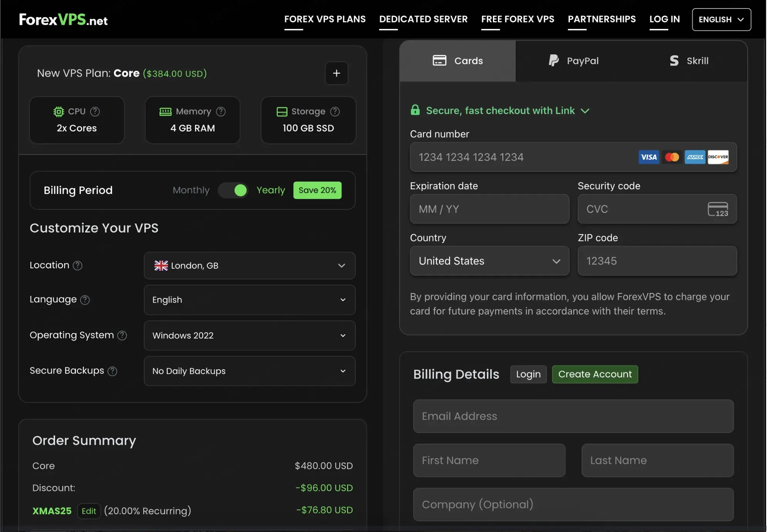Screen dimensions: 767x532
Task: Switch to the PayPal payment tab
Action: 574,61
